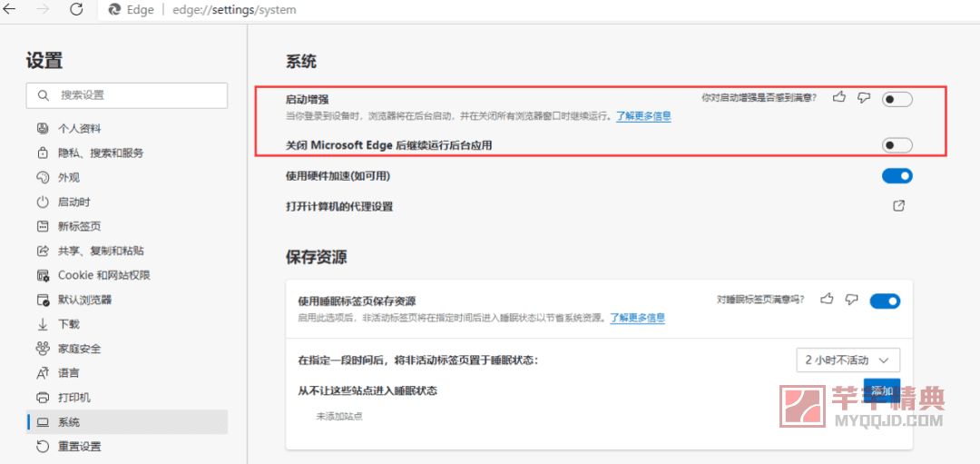Image resolution: width=980 pixels, height=464 pixels.
Task: Reload the page with refresh icon
Action: [x=76, y=9]
